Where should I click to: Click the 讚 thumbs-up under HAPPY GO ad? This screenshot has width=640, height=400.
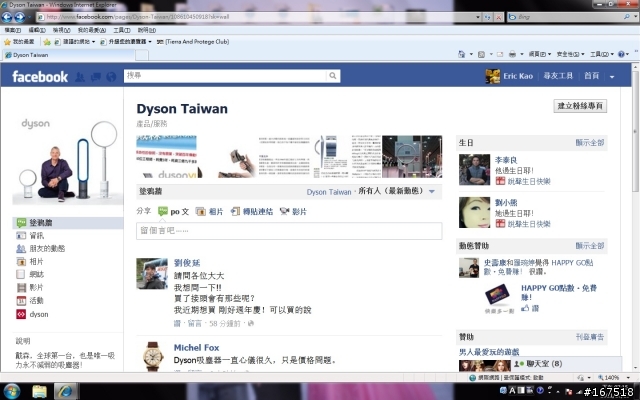530,308
